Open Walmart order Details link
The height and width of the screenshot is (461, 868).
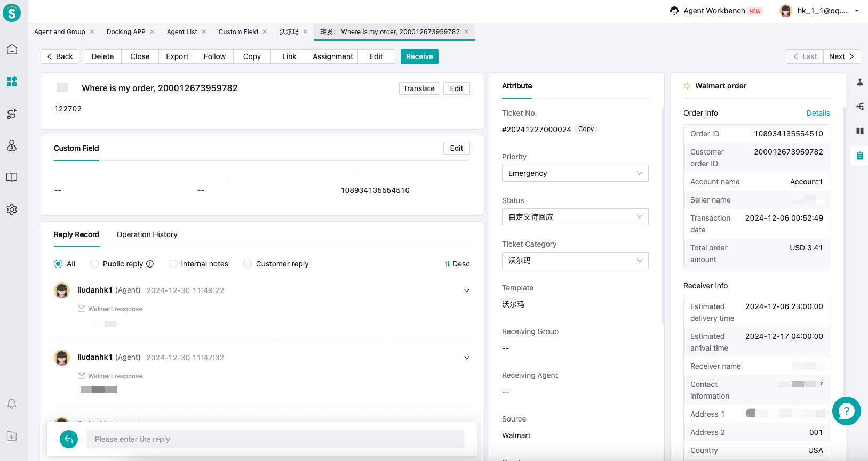(818, 113)
